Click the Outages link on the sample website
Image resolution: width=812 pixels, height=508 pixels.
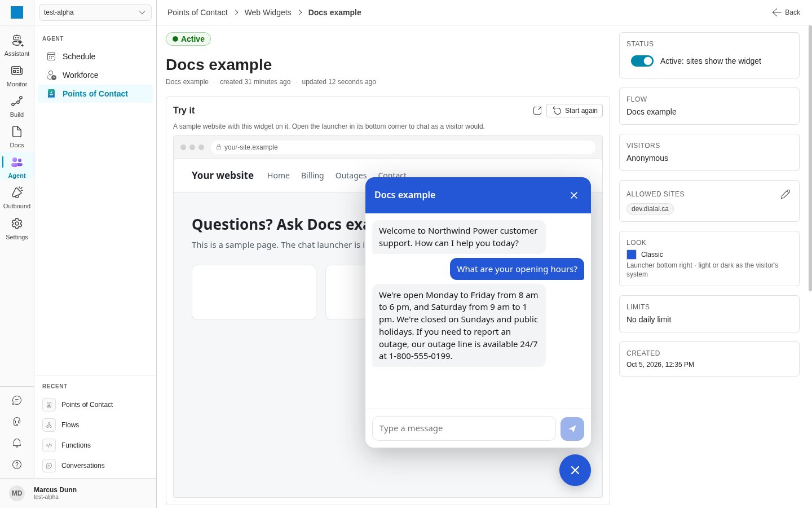pyautogui.click(x=351, y=176)
